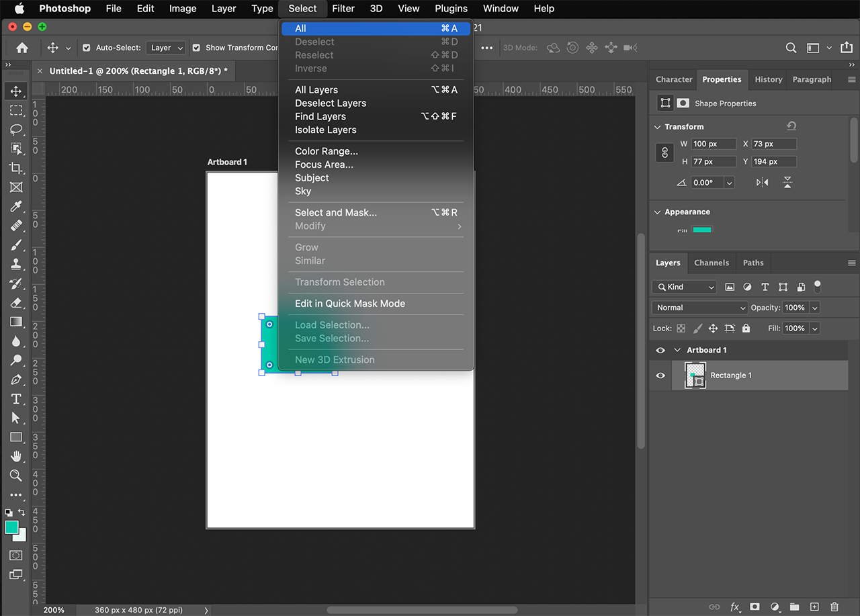The height and width of the screenshot is (616, 860).
Task: Toggle lock position icon in Layers
Action: 714,328
